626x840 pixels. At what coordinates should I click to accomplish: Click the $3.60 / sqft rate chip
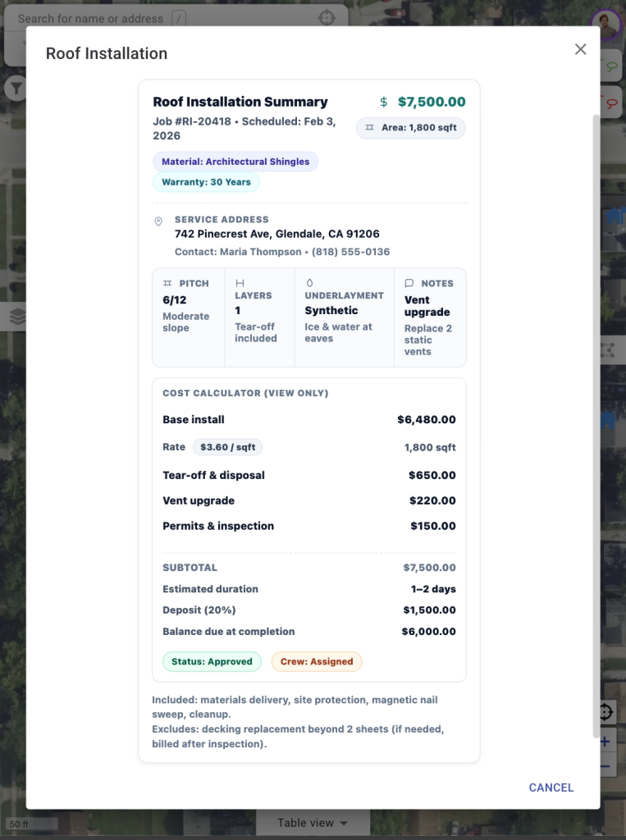227,447
